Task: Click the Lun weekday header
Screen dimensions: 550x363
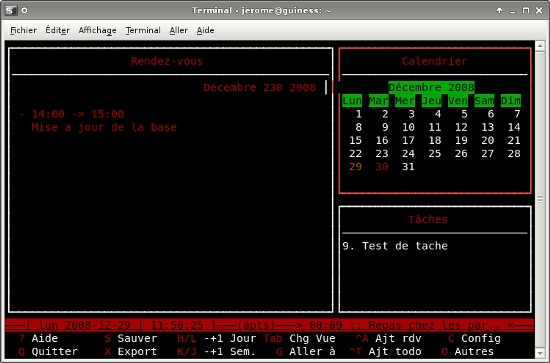Action: [x=352, y=101]
